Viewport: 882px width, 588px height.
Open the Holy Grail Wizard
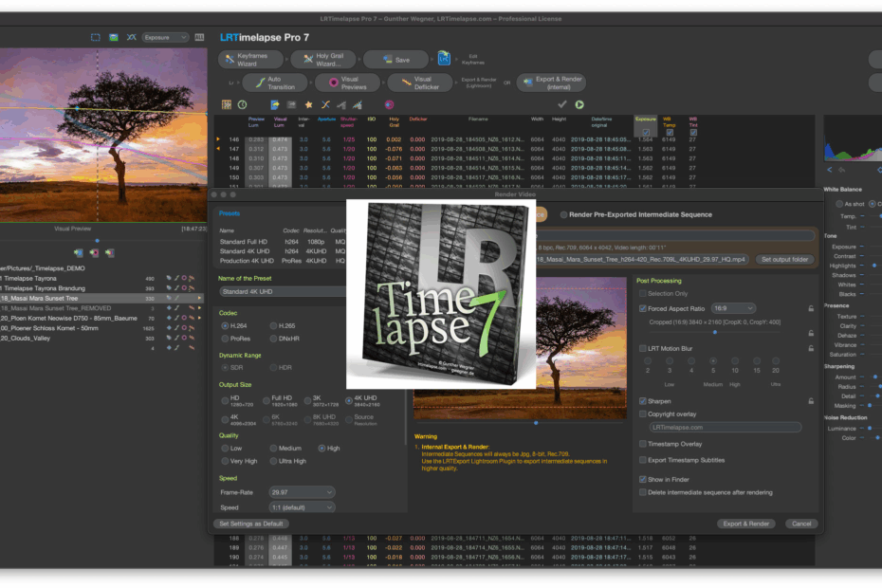coord(324,60)
